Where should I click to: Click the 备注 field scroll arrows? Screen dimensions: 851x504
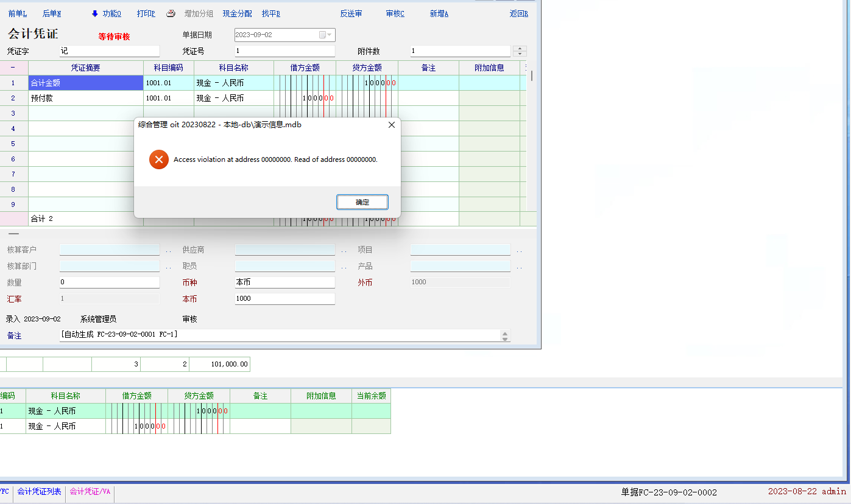(x=504, y=335)
